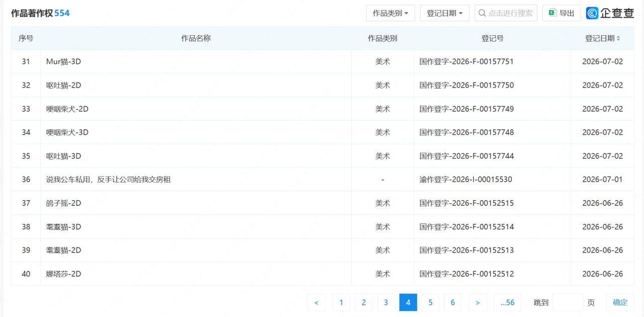The height and width of the screenshot is (317, 644).
Task: Select work name Mur猫-3D
Action: click(63, 61)
